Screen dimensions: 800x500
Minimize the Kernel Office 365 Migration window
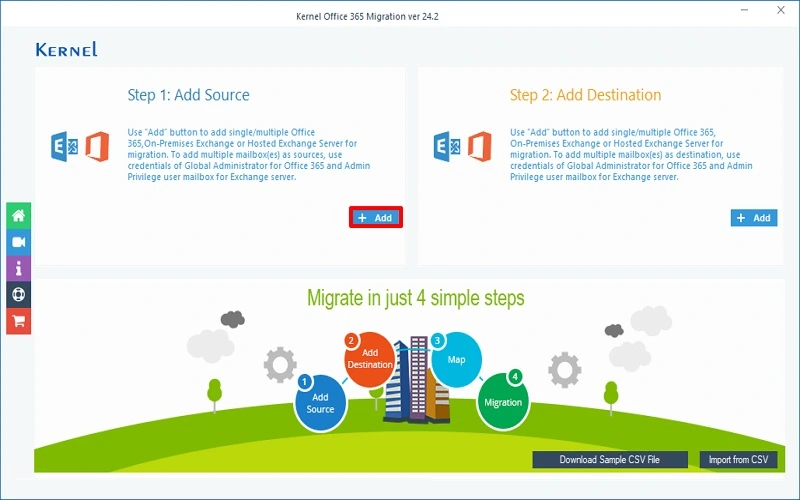click(x=741, y=10)
